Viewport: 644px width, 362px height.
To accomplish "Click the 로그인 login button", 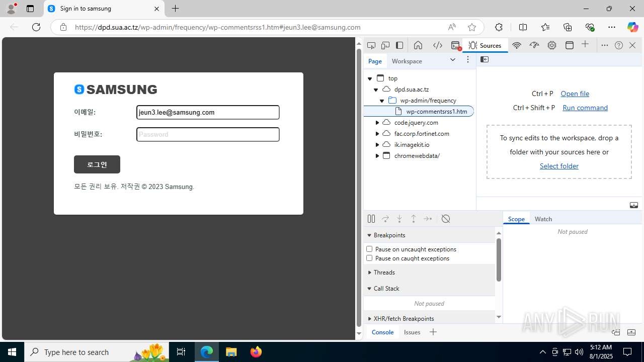I will 97,164.
